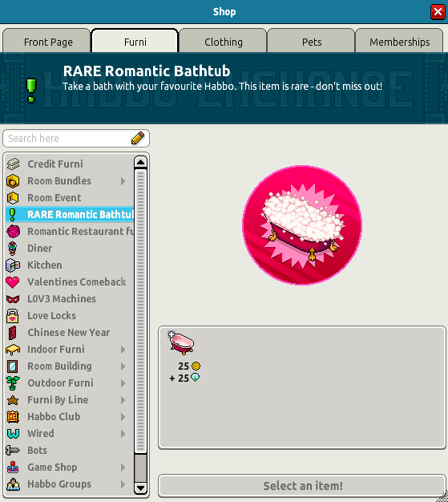Click the category list scrollbar thumb
Viewport: 448px width, 502px height.
pos(141,310)
